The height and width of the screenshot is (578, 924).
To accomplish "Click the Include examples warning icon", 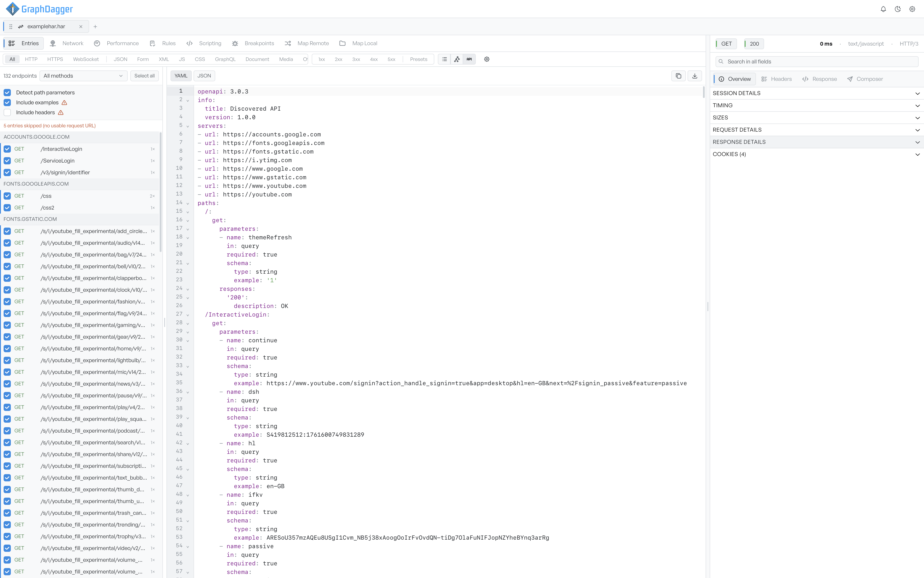I will coord(65,103).
